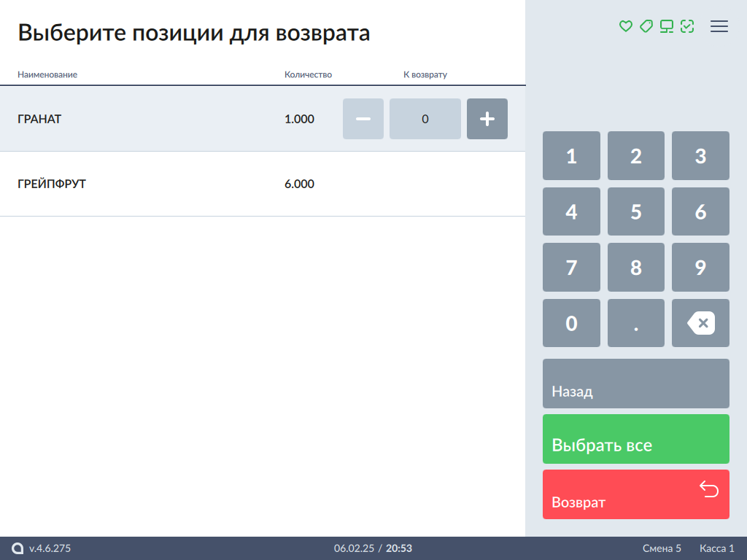Click the logo icon beside the version number
The height and width of the screenshot is (560, 747).
18,548
